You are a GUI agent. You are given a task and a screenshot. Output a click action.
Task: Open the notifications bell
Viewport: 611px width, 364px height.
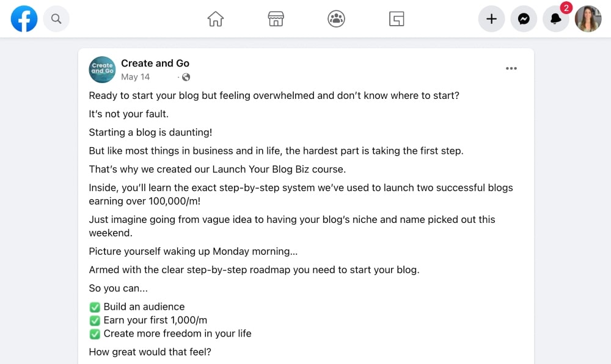(x=555, y=19)
